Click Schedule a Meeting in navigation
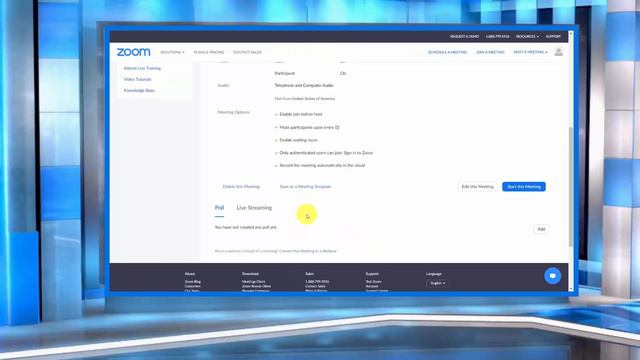The image size is (640, 360). tap(447, 52)
